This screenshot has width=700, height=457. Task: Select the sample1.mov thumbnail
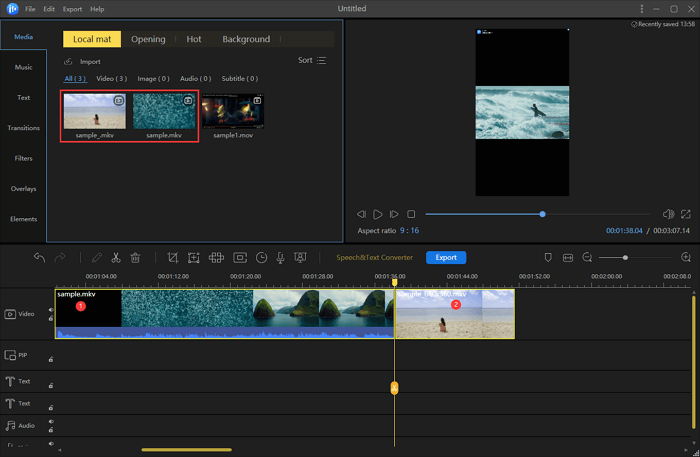point(233,113)
